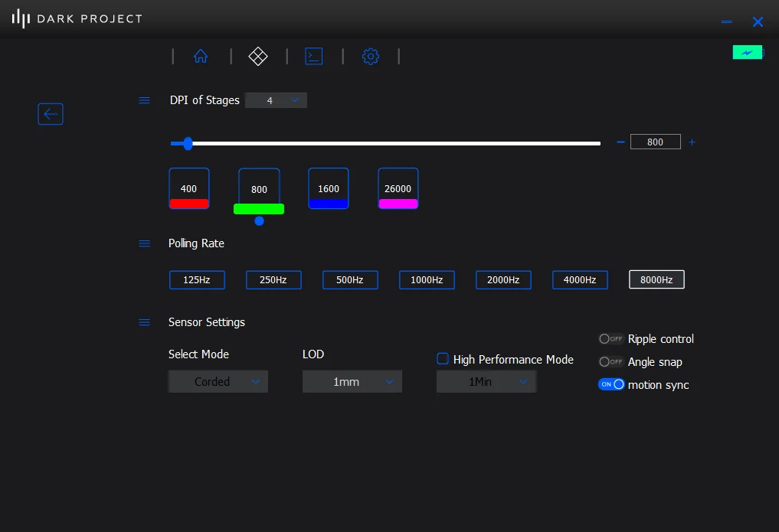
Task: Open the Home tab icon
Action: [x=201, y=56]
